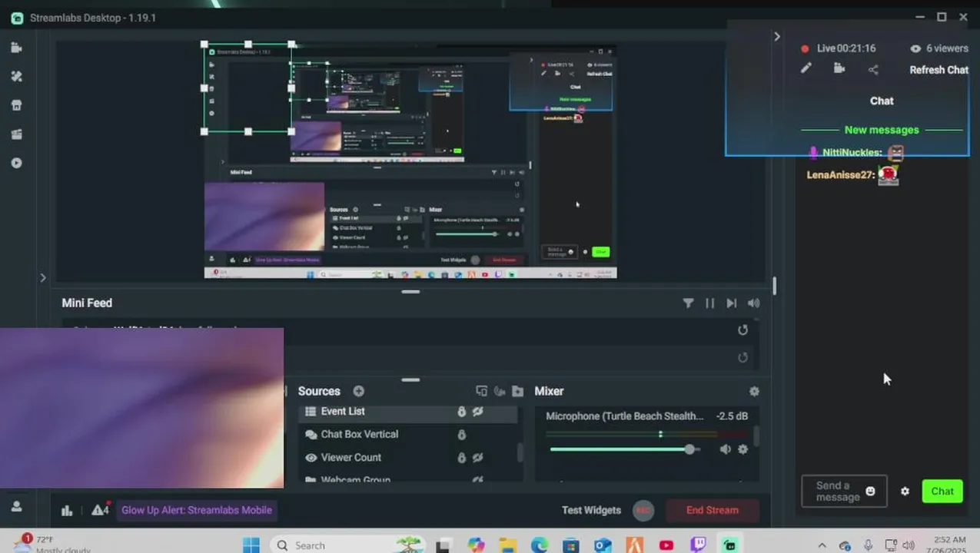Screen dimensions: 980x553
Task: Toggle visibility of the Viewer Count source
Action: pyautogui.click(x=478, y=458)
